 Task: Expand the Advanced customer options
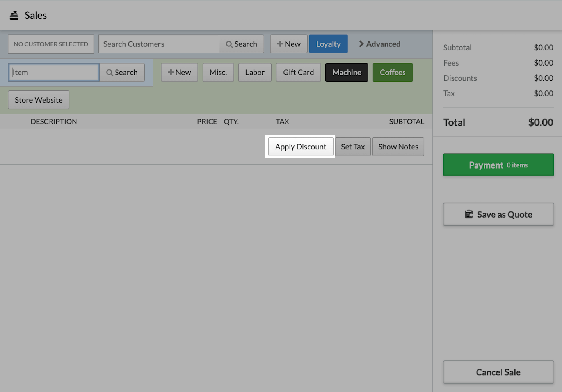[x=379, y=44]
